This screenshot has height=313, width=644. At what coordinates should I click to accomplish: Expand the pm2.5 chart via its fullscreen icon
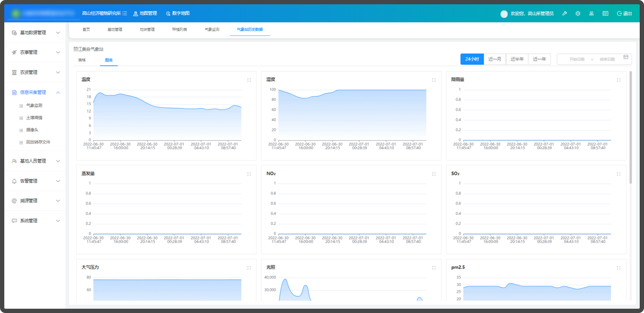[619, 267]
